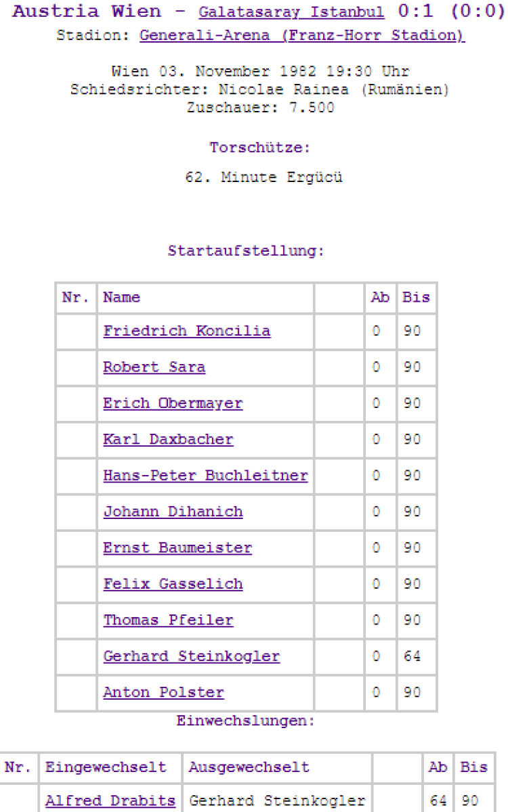Open the Anton Polster link
Viewport: 508px width, 812px height.
(x=163, y=692)
